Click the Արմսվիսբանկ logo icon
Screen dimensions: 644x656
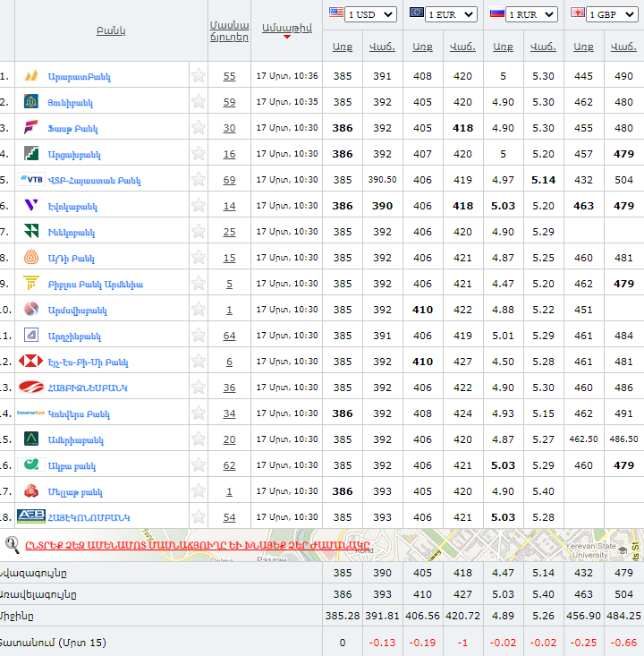[x=31, y=309]
